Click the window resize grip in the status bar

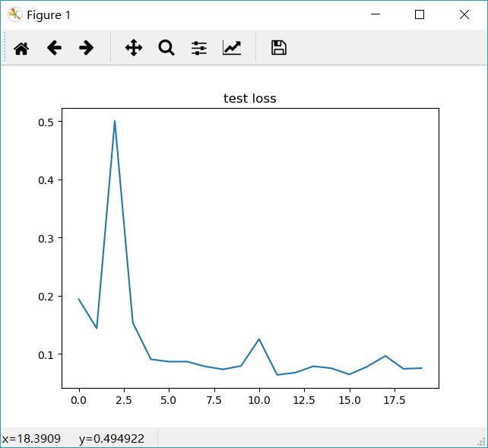[x=481, y=441]
